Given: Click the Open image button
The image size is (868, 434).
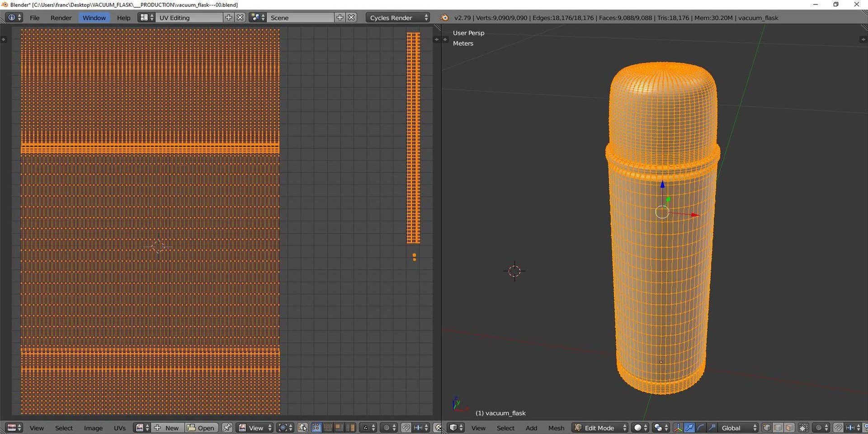Looking at the screenshot, I should pos(201,428).
